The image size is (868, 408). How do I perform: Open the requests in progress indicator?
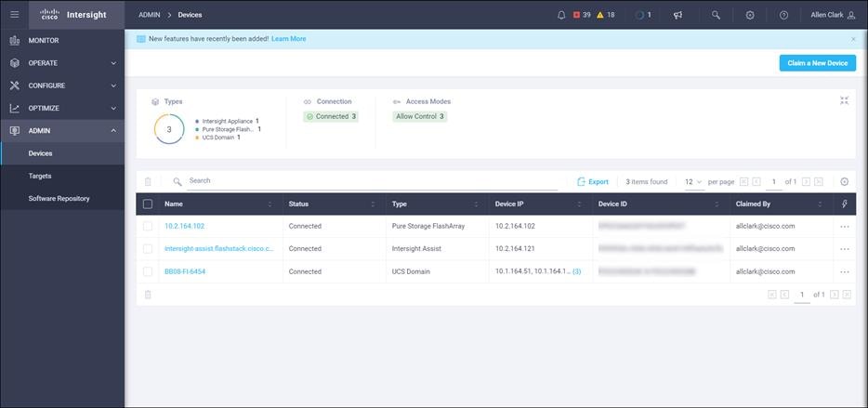(x=643, y=15)
